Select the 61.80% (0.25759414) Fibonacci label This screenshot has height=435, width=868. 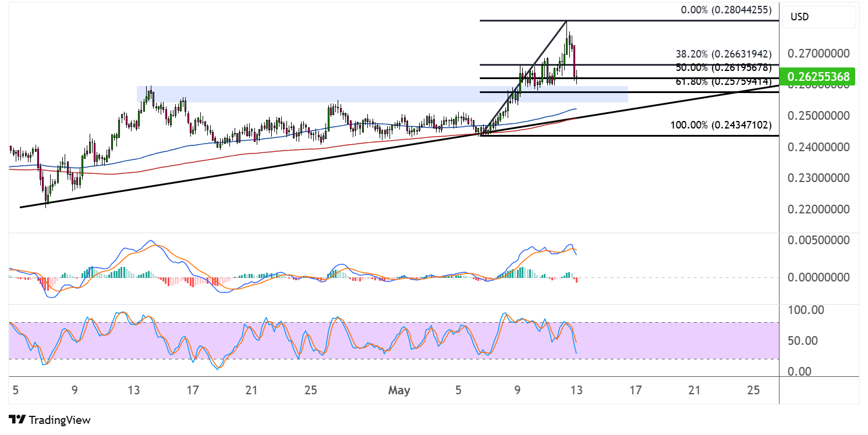point(724,82)
